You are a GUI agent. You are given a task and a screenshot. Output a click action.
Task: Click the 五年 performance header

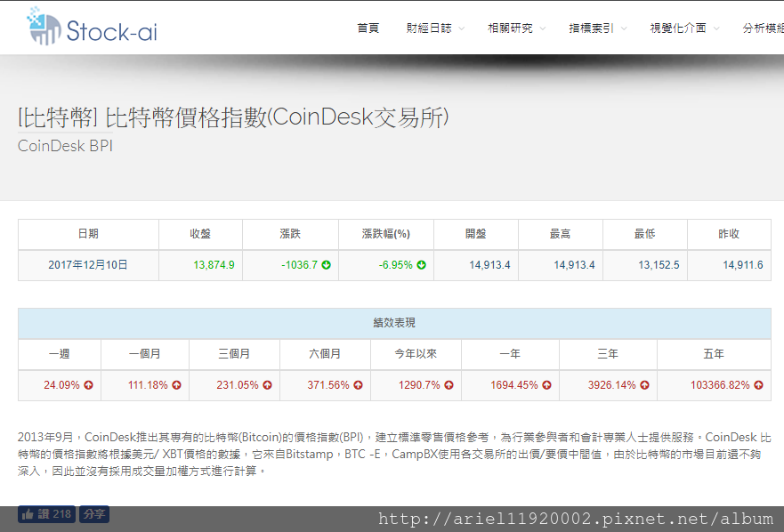coord(714,354)
